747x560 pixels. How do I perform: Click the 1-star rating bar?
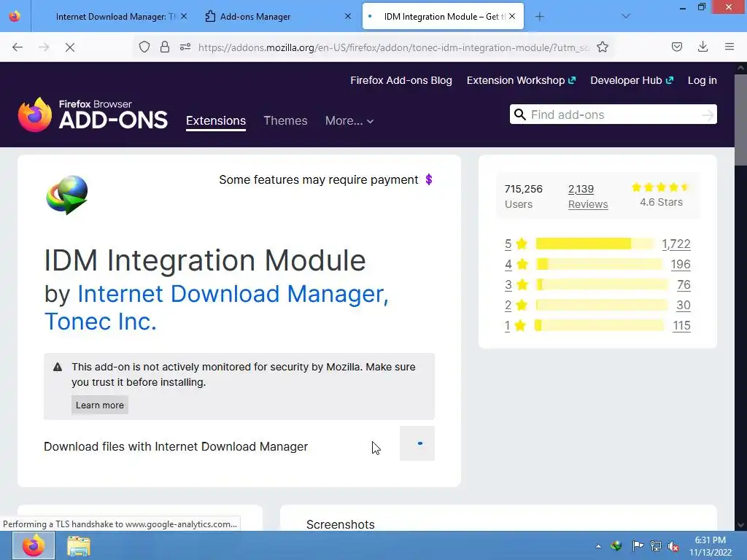tap(600, 326)
